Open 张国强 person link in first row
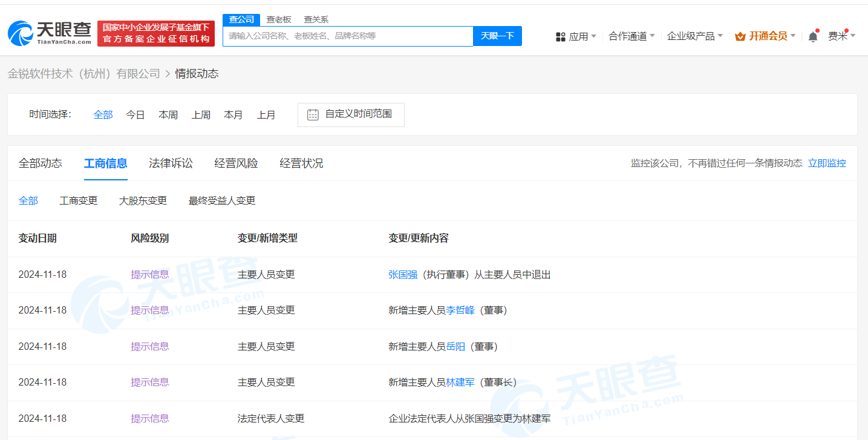Screen dimensions: 868x440 click(x=403, y=275)
